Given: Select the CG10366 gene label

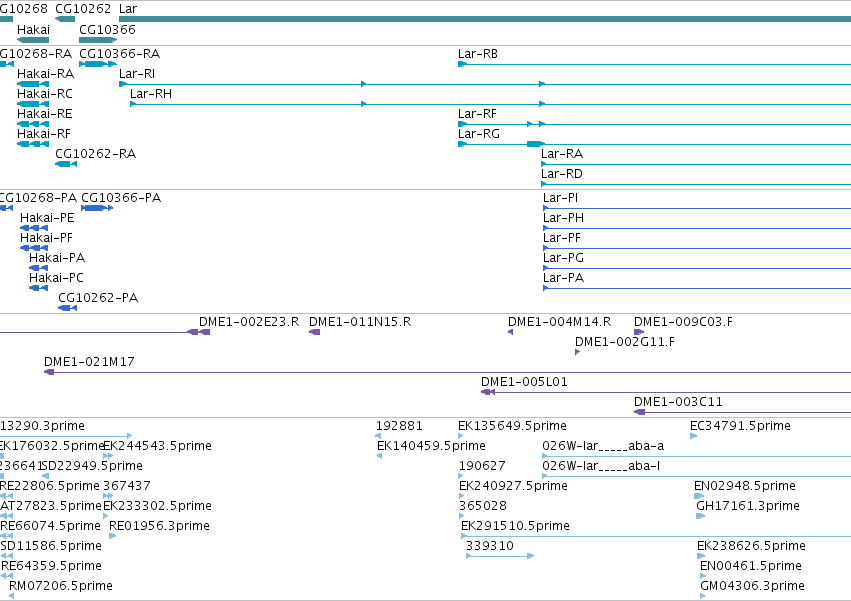Looking at the screenshot, I should 107,29.
